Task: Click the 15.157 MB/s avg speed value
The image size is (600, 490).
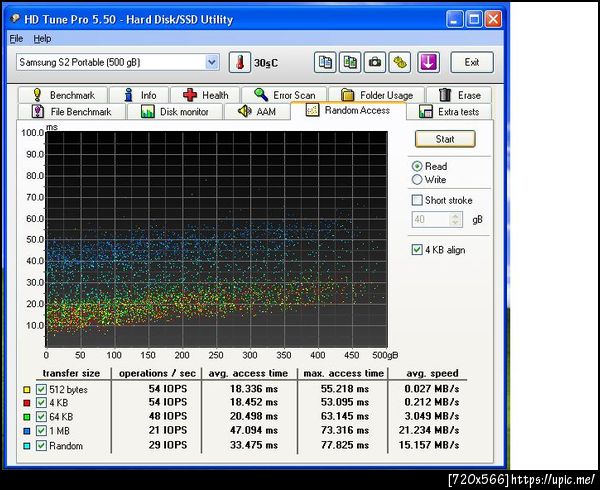Action: point(429,445)
